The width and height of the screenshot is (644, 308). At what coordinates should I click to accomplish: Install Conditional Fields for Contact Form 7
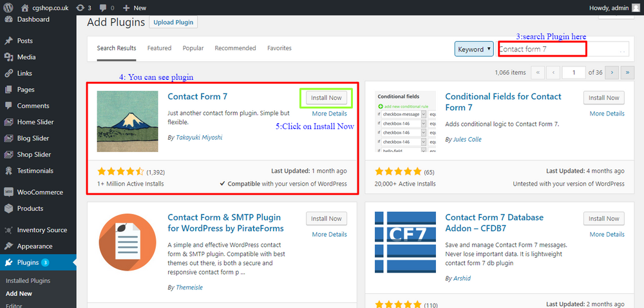point(604,98)
